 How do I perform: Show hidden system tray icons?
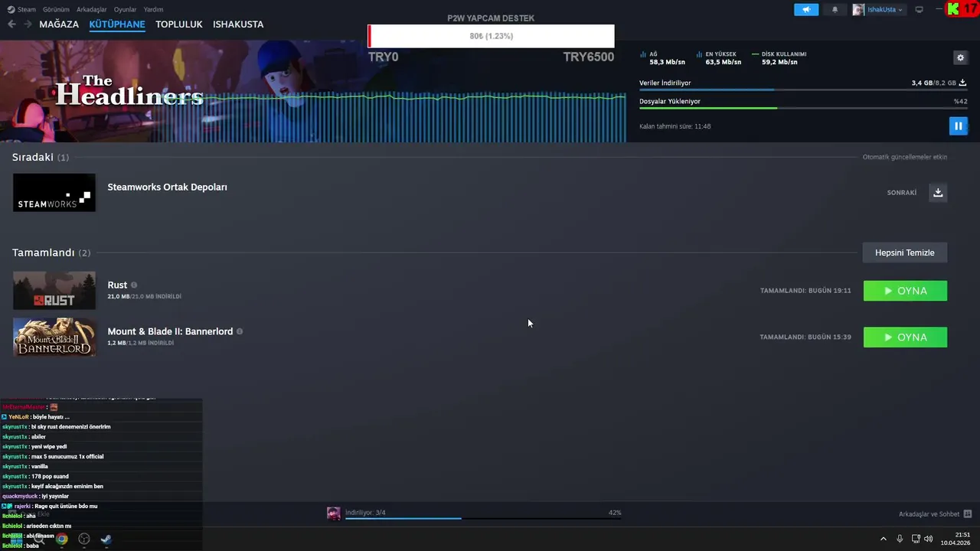click(883, 539)
